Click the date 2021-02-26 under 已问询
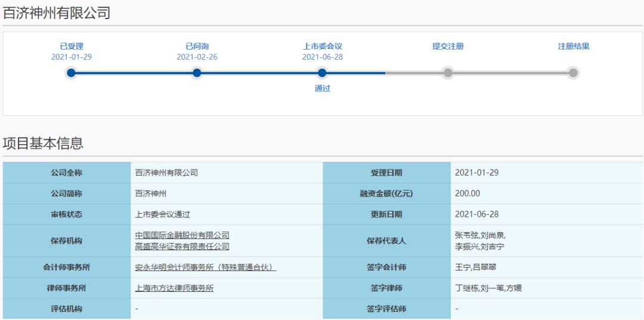Screen dimensions: 644x320 197,57
